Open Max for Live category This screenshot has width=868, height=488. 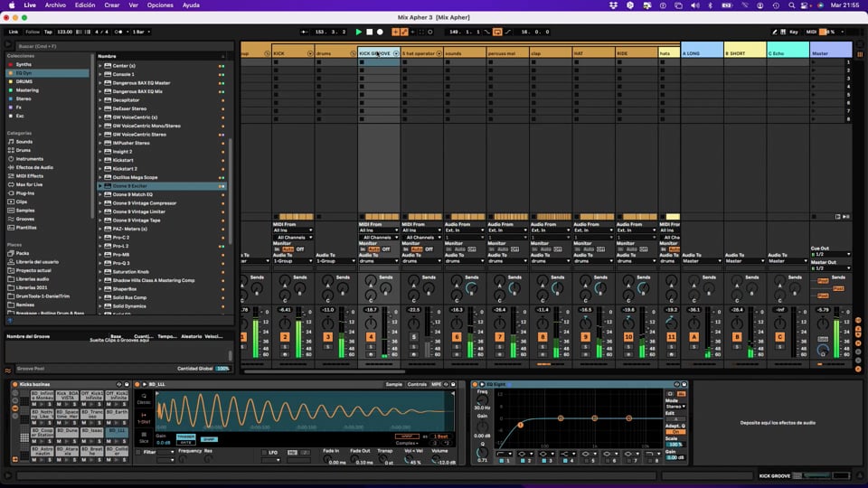29,184
